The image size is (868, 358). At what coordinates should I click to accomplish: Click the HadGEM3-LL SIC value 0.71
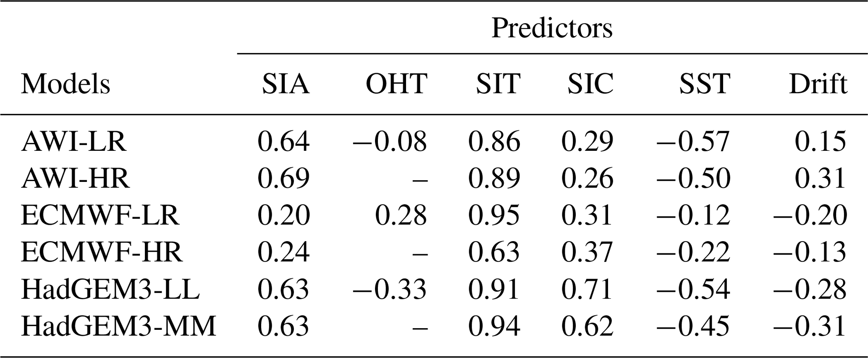click(587, 290)
